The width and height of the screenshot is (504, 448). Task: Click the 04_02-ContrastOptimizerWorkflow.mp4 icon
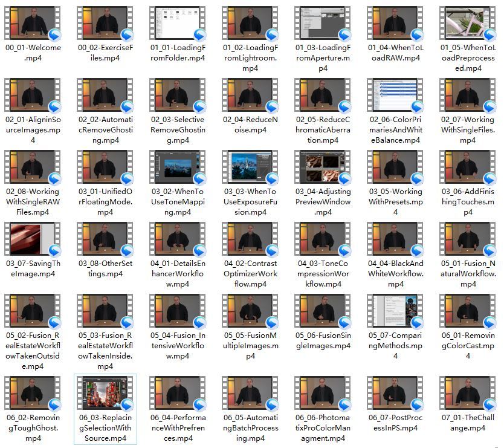(250, 239)
